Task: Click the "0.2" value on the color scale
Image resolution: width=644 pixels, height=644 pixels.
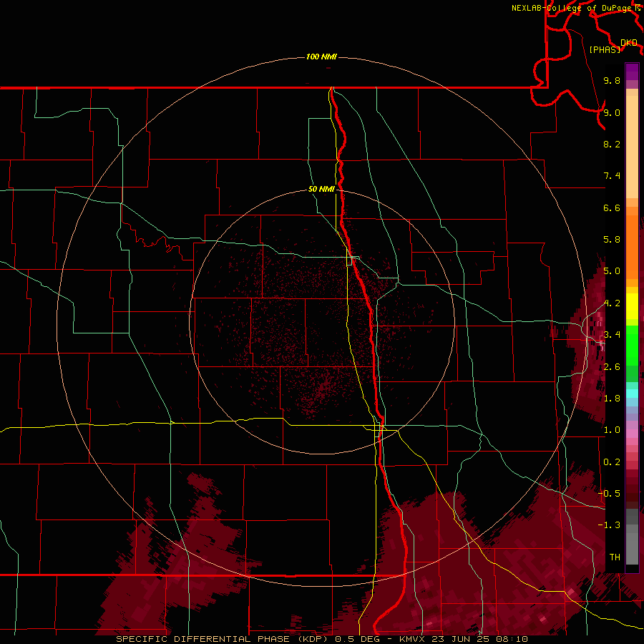Action: 612,462
